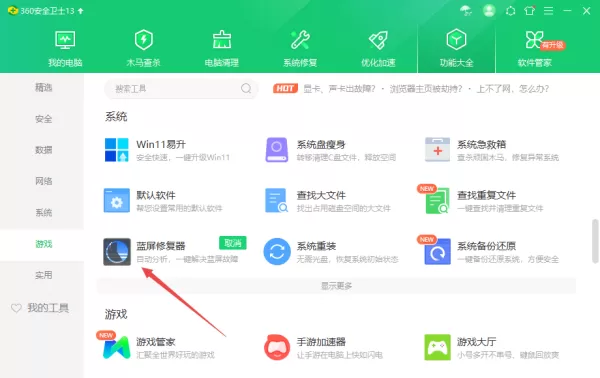Expand 显示更多 under 系统 section
This screenshot has width=600, height=378.
[336, 286]
